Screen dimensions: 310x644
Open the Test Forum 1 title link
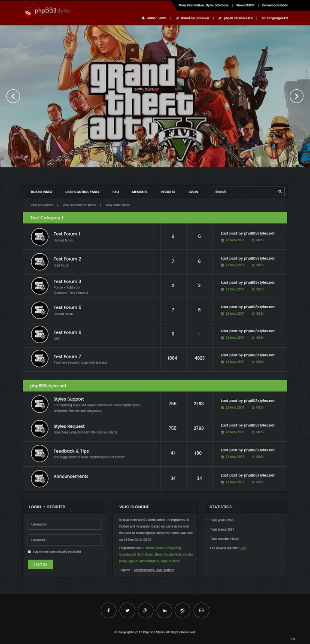[67, 234]
